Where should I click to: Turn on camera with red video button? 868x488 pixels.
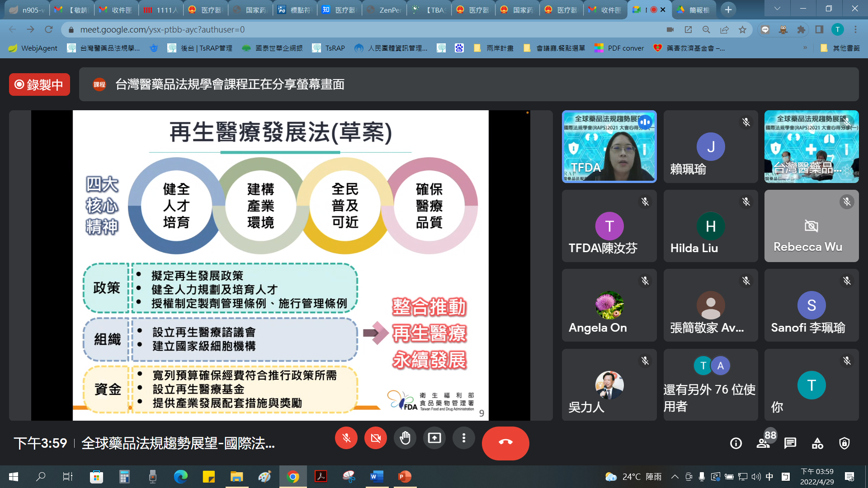[x=375, y=438]
